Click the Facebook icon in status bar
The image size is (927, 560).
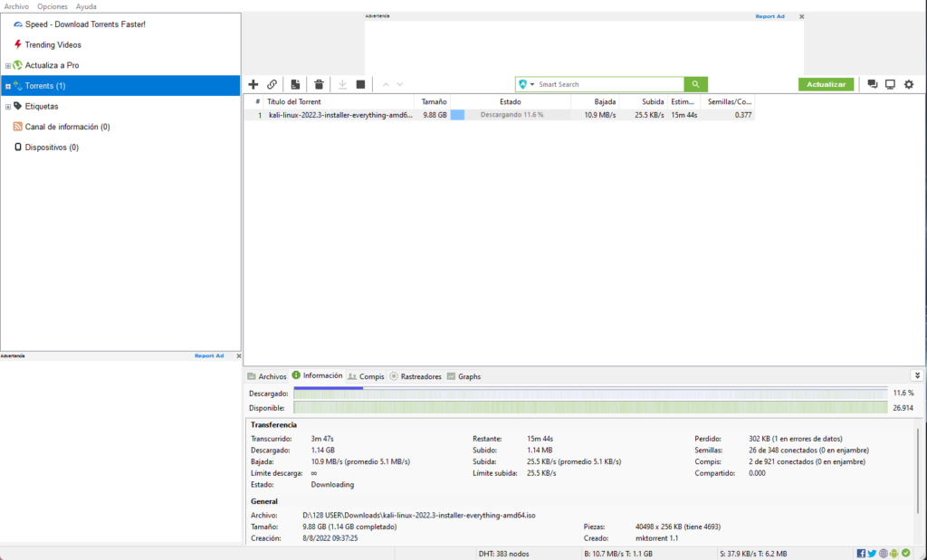coord(862,554)
